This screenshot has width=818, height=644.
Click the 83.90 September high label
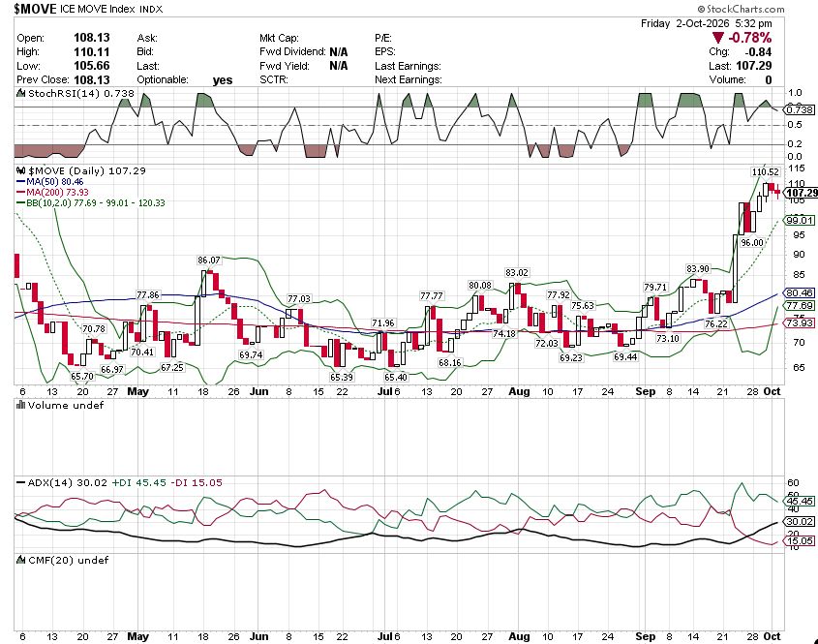pyautogui.click(x=698, y=269)
